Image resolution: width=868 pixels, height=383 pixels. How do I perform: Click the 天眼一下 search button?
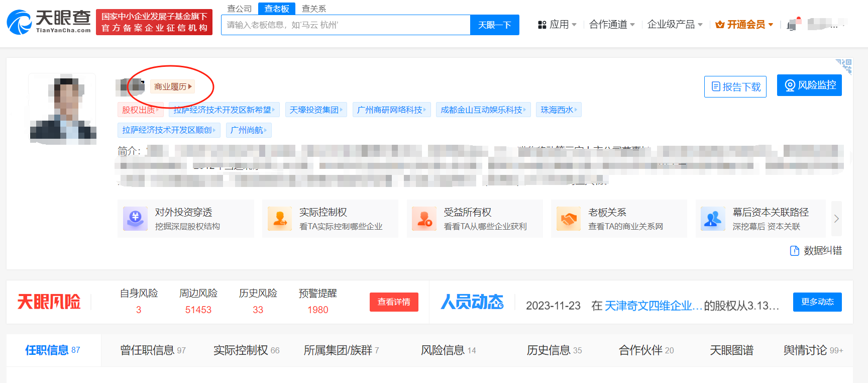(494, 25)
